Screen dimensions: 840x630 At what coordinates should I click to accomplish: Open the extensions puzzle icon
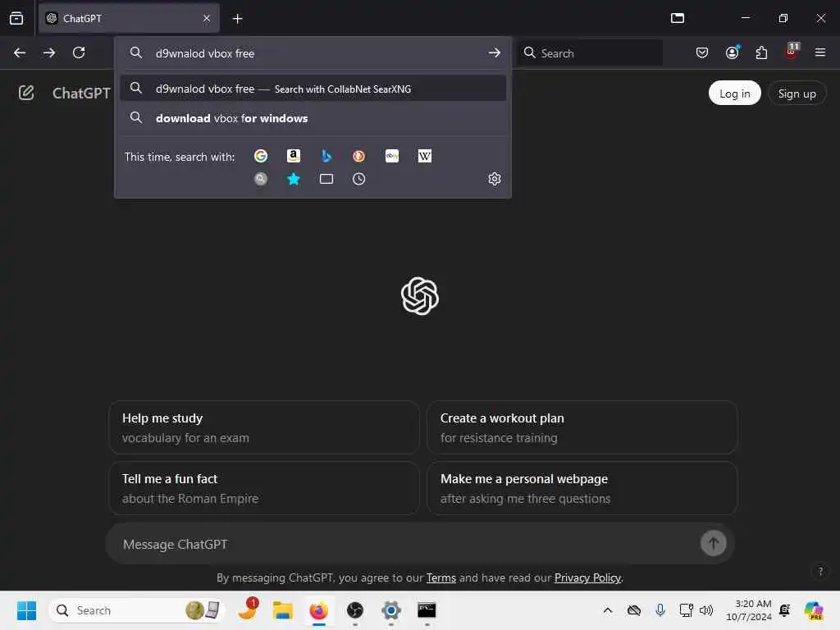click(x=761, y=52)
